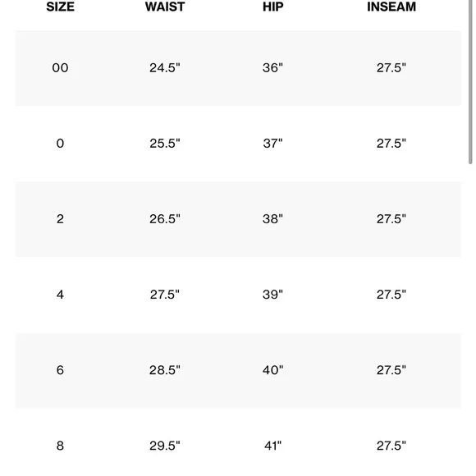Image resolution: width=476 pixels, height=476 pixels.
Task: Click the 28.5" waist cell
Action: (165, 370)
